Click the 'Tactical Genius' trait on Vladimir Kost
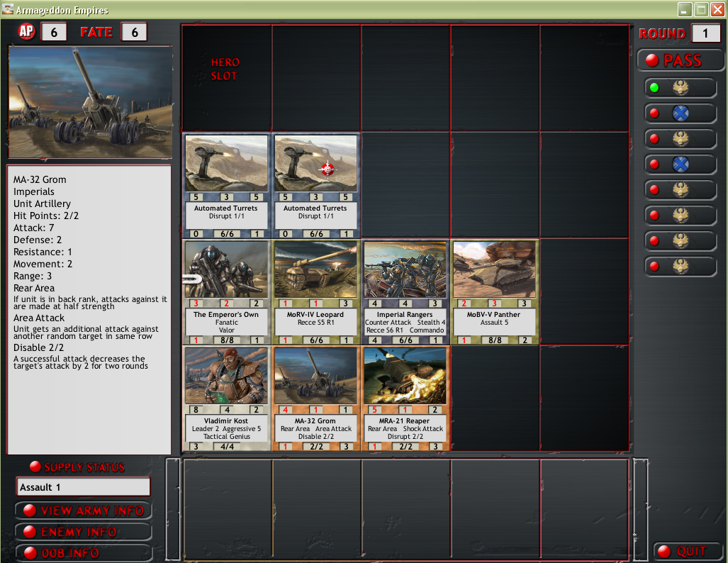Image resolution: width=728 pixels, height=563 pixels. coord(227,437)
